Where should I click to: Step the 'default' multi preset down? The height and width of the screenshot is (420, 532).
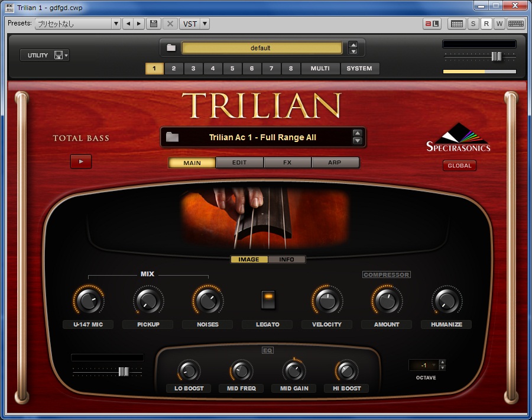pos(353,51)
